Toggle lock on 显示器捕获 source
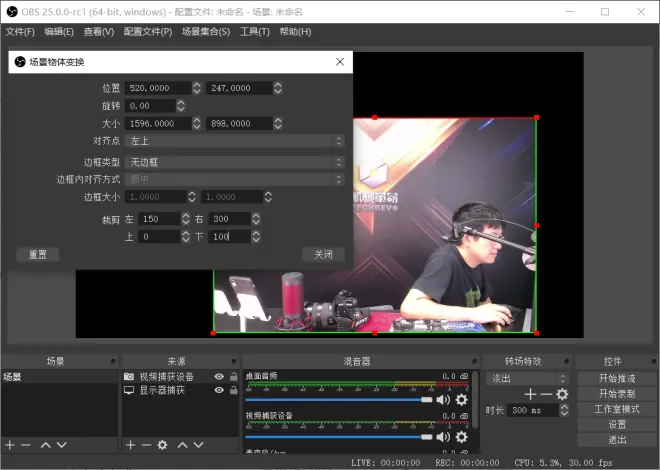The height and width of the screenshot is (470, 660). coord(234,390)
